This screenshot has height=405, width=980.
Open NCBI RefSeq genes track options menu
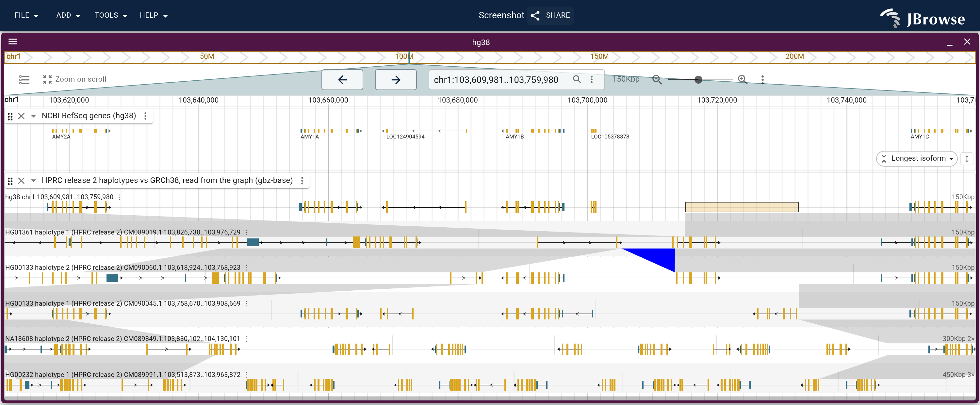(145, 116)
